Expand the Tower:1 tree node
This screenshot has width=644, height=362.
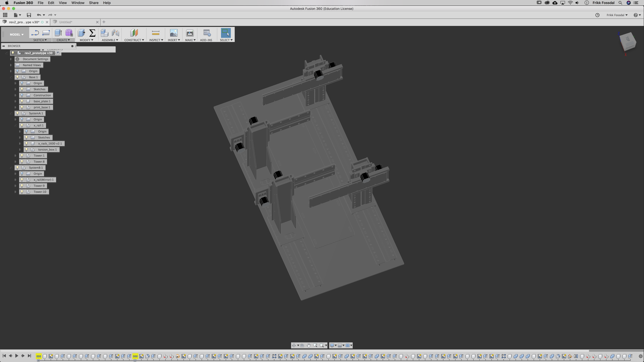pyautogui.click(x=15, y=156)
